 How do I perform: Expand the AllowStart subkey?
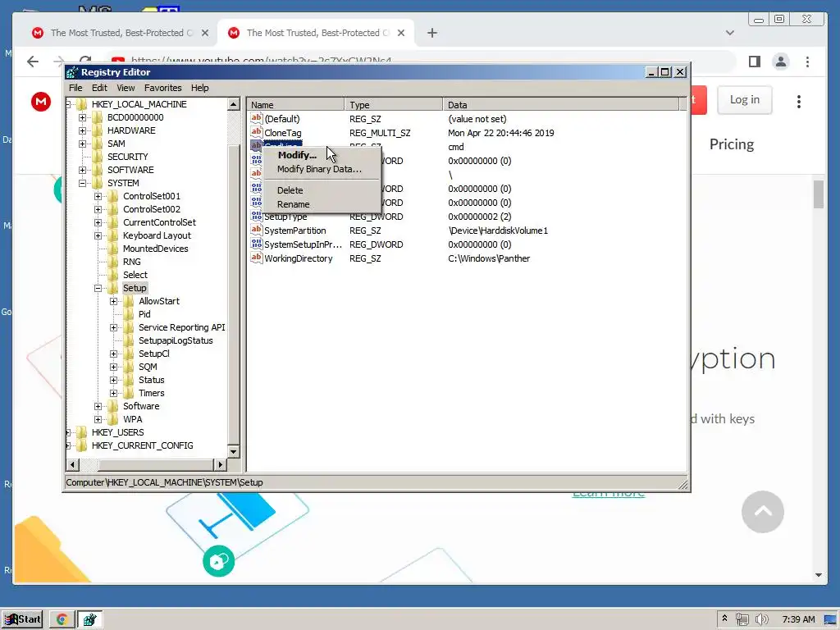point(113,301)
